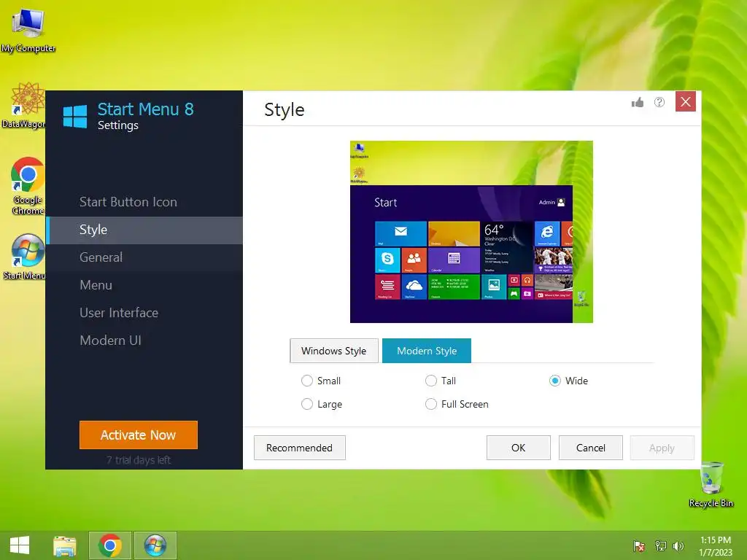The width and height of the screenshot is (747, 560).
Task: Select the Small size radio button
Action: tap(307, 381)
